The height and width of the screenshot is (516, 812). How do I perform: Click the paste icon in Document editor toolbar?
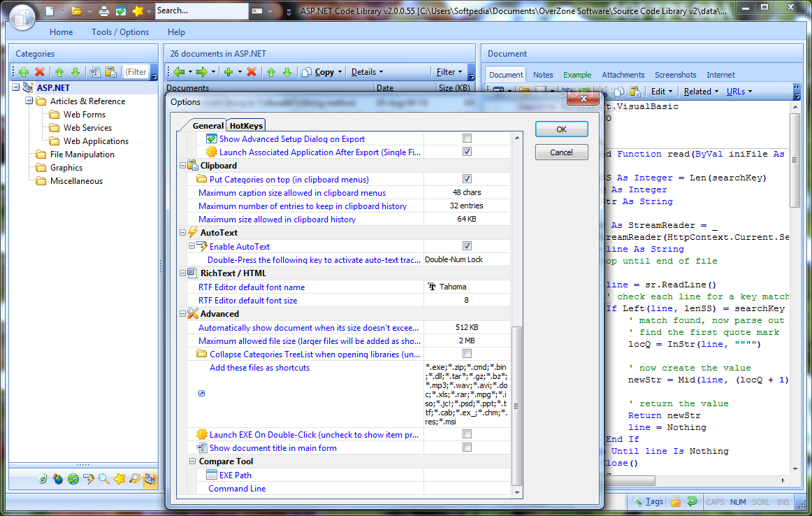click(x=635, y=92)
